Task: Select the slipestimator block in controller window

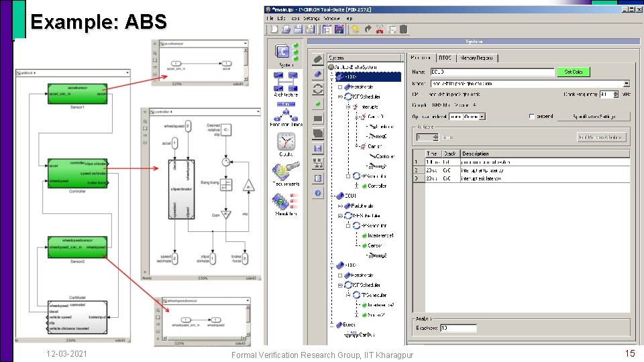Action: point(181,189)
